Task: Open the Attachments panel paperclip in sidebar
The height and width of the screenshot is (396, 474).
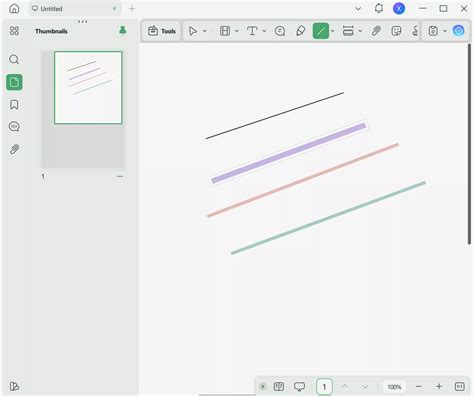Action: [x=14, y=149]
